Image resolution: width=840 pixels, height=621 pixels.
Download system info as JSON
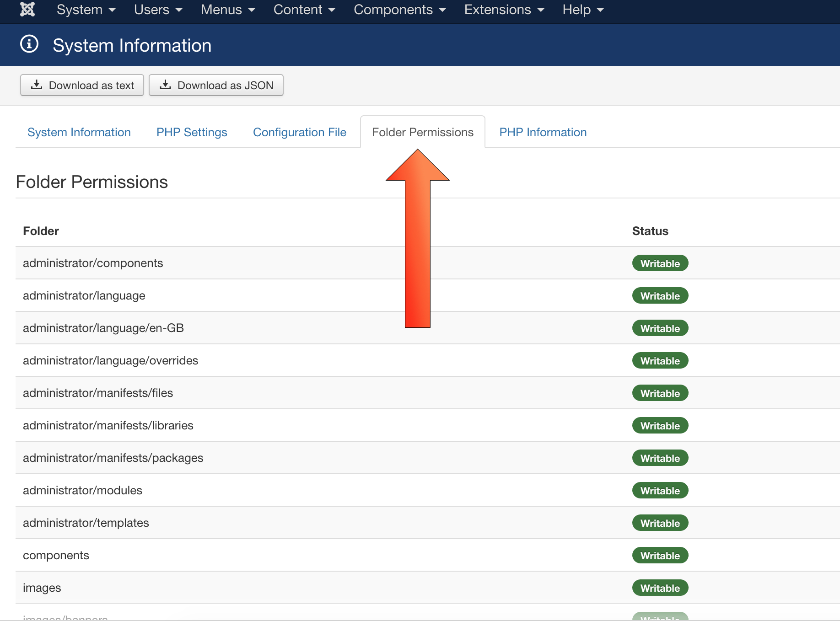[216, 85]
